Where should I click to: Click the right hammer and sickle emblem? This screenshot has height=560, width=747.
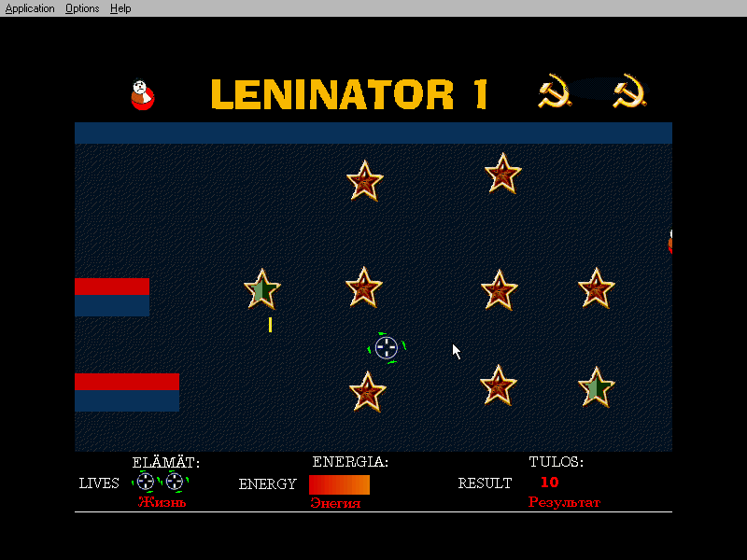tap(629, 91)
